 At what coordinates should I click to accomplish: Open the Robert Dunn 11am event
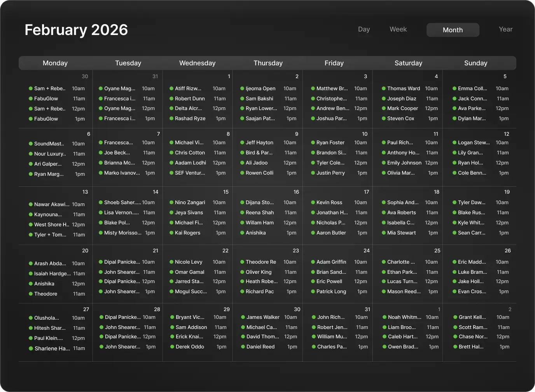[x=197, y=99]
